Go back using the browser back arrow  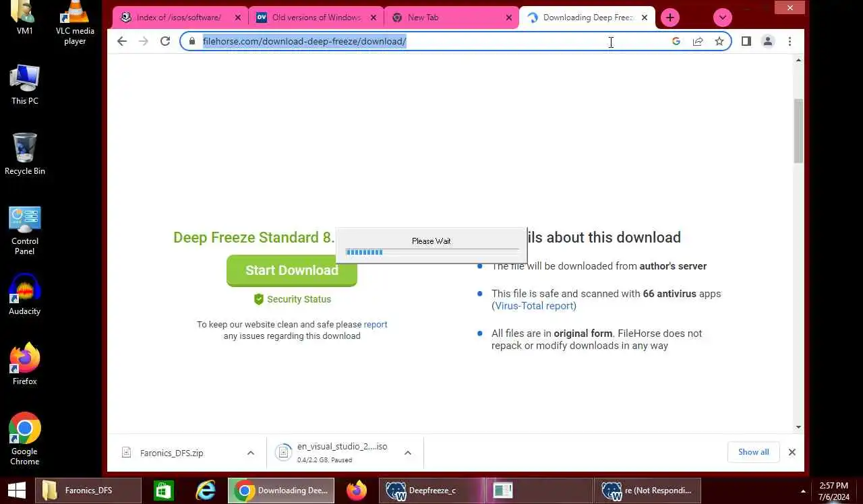[x=121, y=41]
